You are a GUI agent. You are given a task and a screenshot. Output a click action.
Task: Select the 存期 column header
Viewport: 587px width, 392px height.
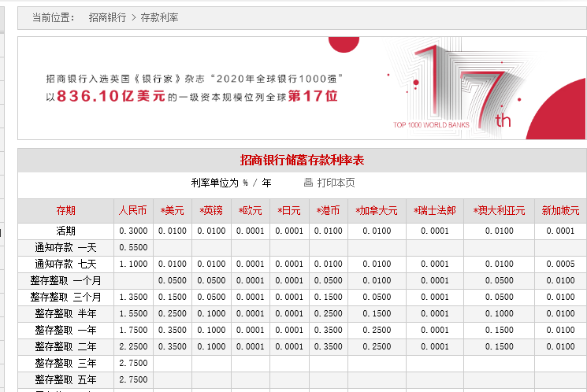(x=66, y=211)
